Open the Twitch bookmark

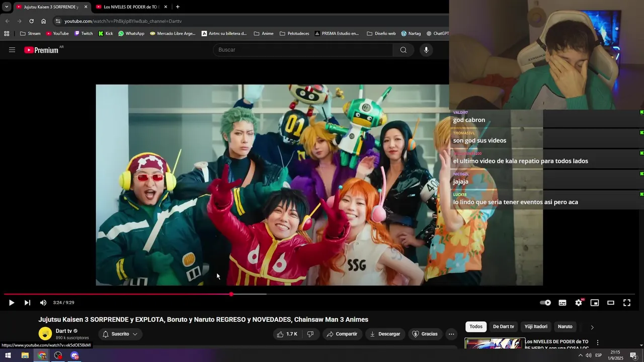click(x=84, y=34)
